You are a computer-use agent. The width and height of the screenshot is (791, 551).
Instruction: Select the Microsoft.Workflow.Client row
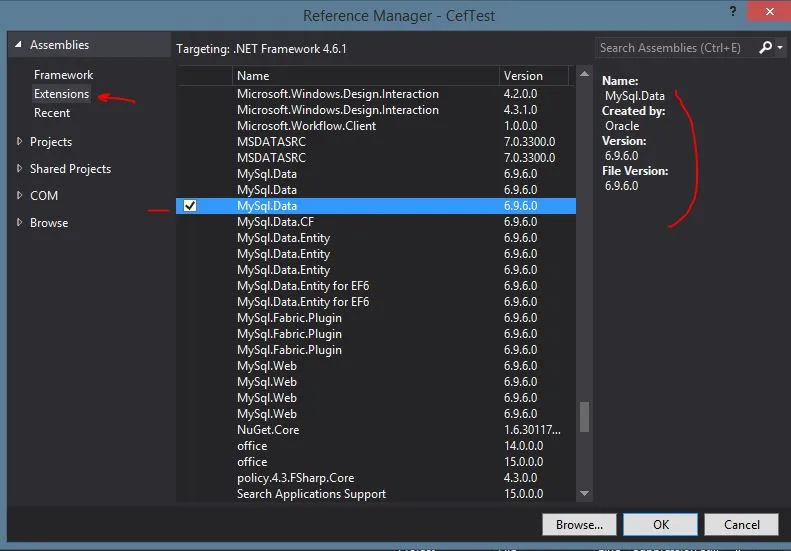[376, 126]
